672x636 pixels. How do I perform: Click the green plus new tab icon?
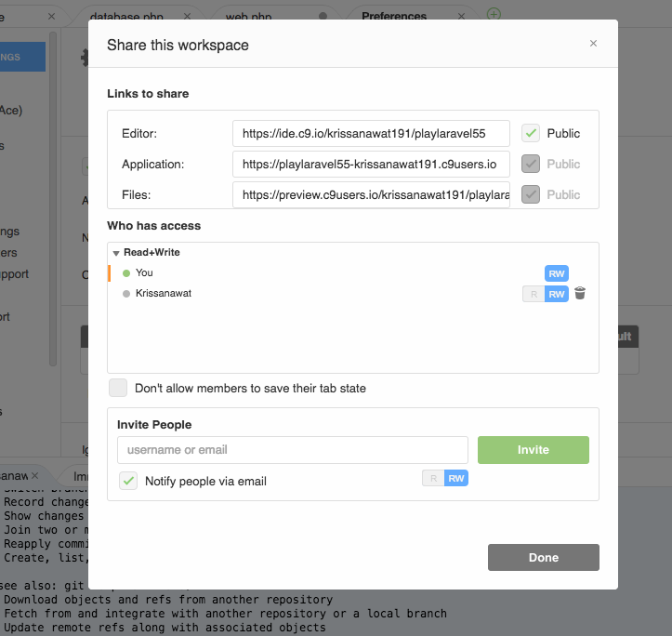tap(494, 15)
